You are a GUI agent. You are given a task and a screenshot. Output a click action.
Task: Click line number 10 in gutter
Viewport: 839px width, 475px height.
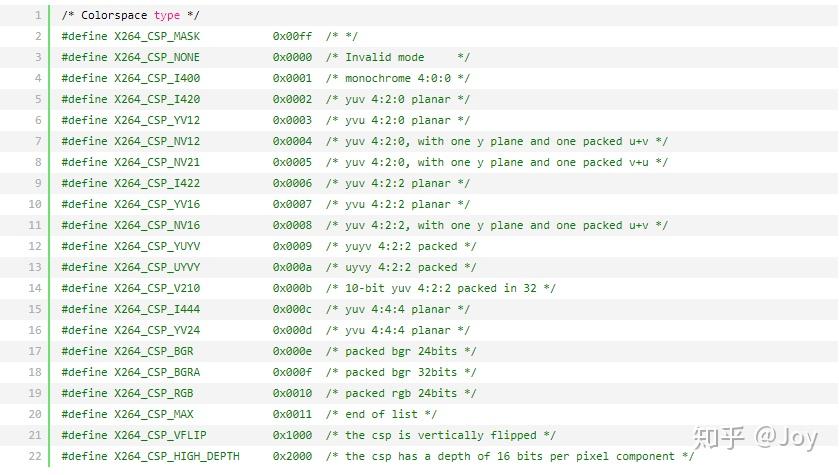coord(35,204)
